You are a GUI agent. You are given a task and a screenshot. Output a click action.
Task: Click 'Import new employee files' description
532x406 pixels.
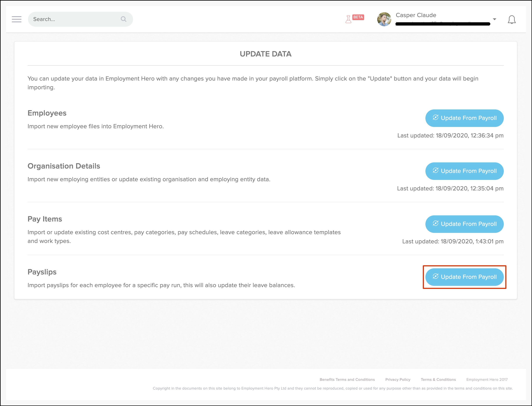coord(96,126)
